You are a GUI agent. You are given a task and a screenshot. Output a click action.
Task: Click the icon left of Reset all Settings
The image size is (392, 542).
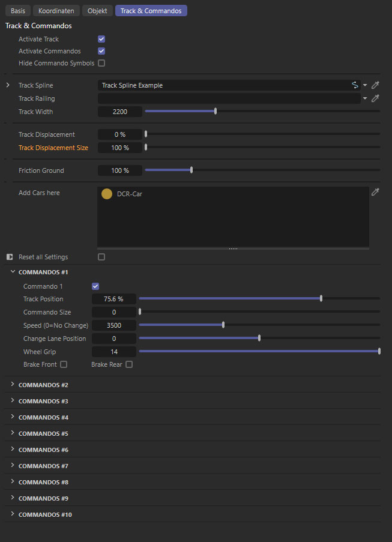(x=10, y=257)
